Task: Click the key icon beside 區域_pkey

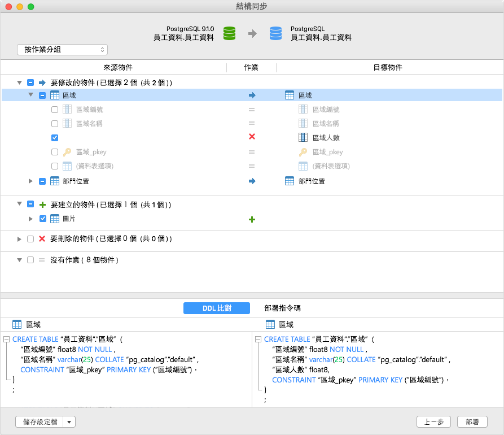Action: tap(67, 151)
